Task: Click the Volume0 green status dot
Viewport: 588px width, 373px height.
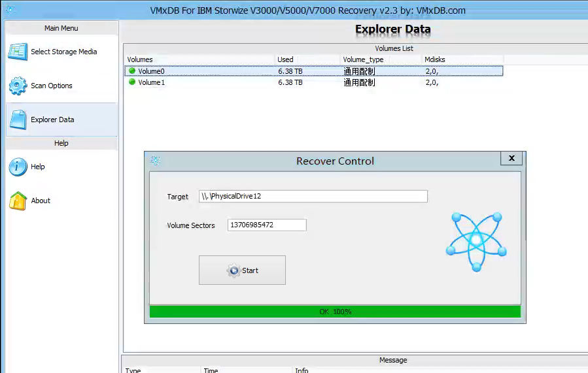Action: coord(132,71)
